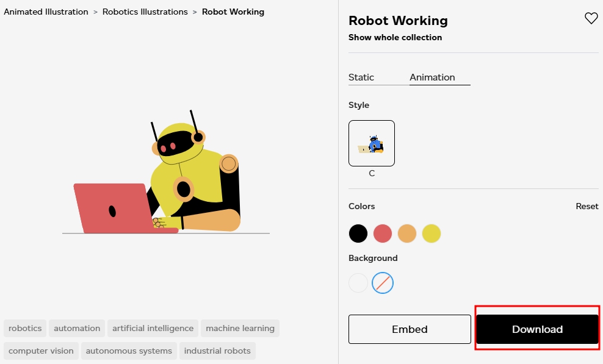The width and height of the screenshot is (603, 364).
Task: Choose the white background option
Action: [358, 283]
